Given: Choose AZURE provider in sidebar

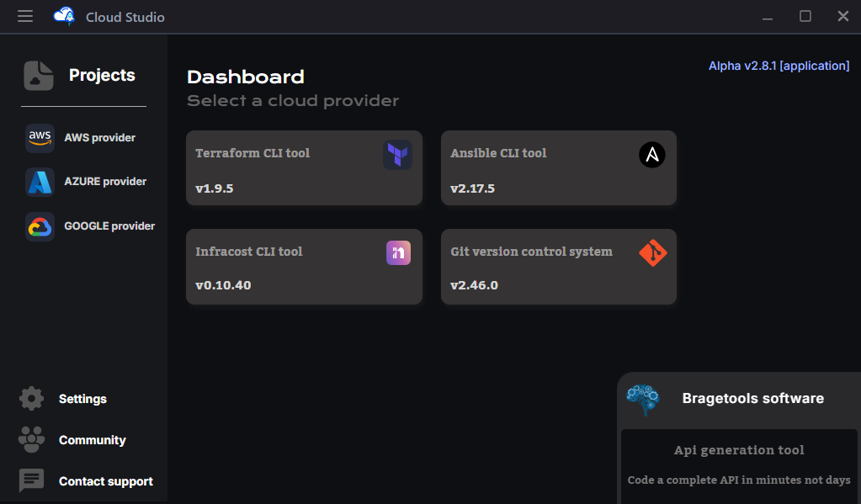Looking at the screenshot, I should coord(105,182).
